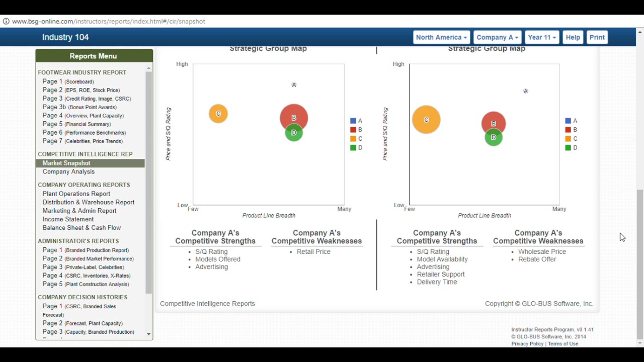
Task: Open Administrator's Page 1 Branded Production Report
Action: coord(86,250)
